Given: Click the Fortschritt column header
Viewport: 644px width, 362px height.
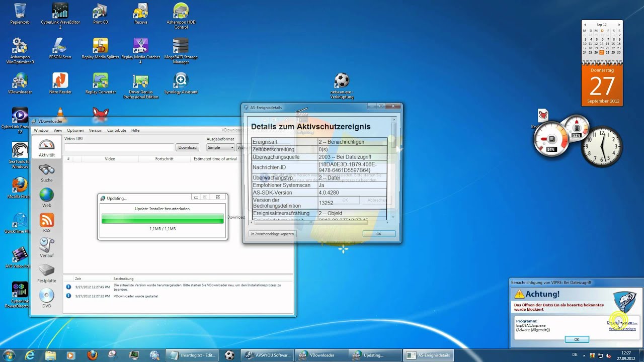Looking at the screenshot, I should coord(164,159).
